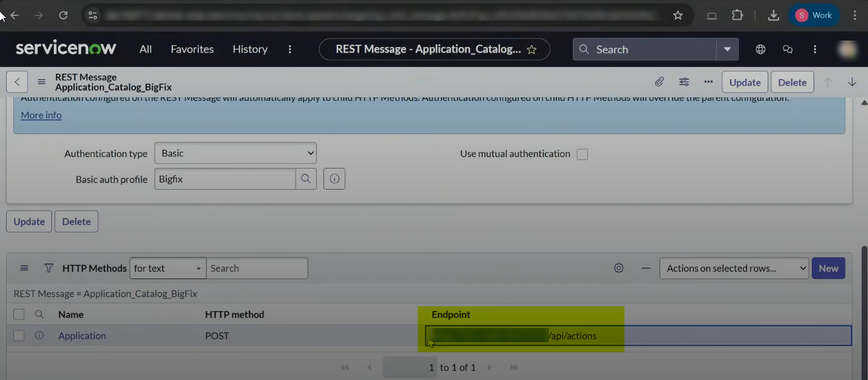Click the /api/actions endpoint cell
The image size is (868, 380).
(638, 336)
